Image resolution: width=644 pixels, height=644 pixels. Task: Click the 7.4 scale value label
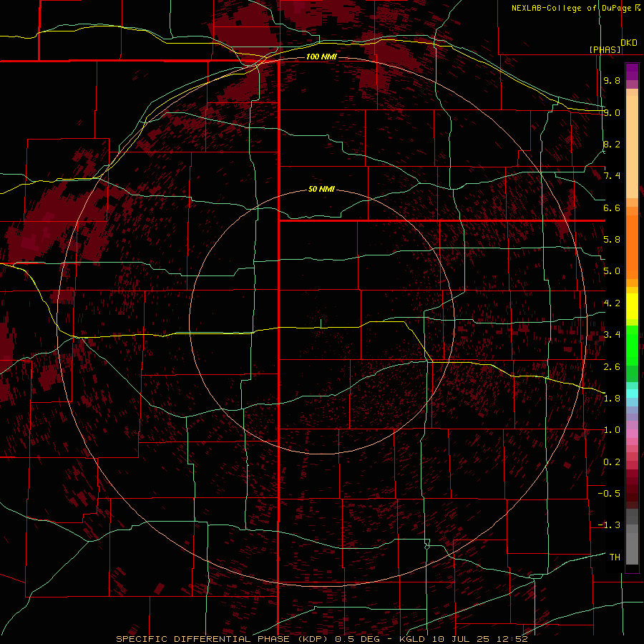(612, 176)
